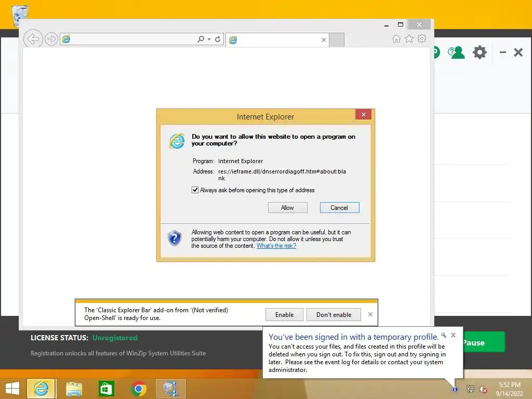Screen dimensions: 532x399
Task: Click the WinZip green Pause button
Action: (484, 342)
